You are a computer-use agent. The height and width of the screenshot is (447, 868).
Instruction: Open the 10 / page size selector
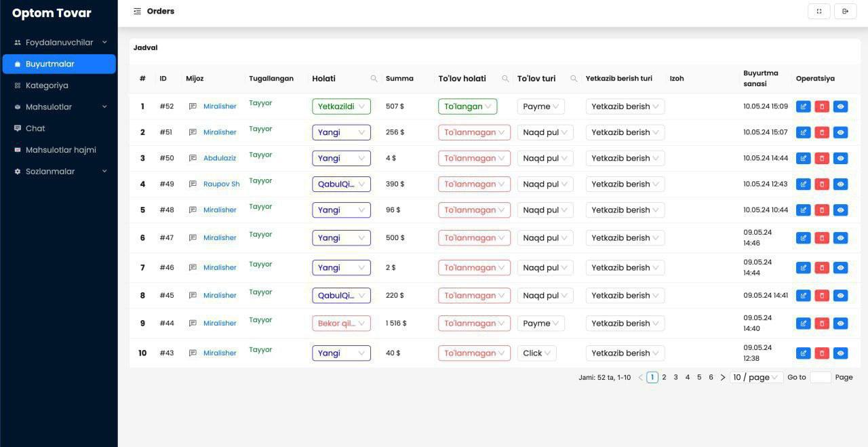click(756, 377)
